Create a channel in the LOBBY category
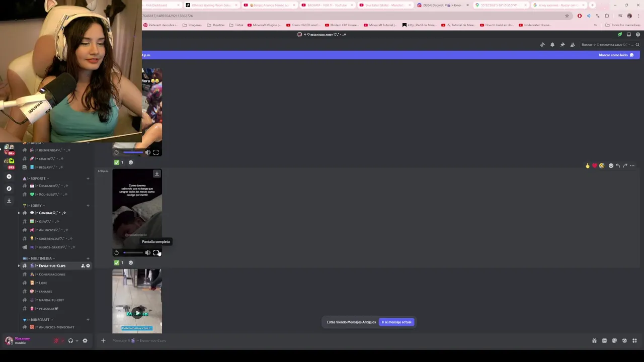644x362 pixels. point(88,206)
